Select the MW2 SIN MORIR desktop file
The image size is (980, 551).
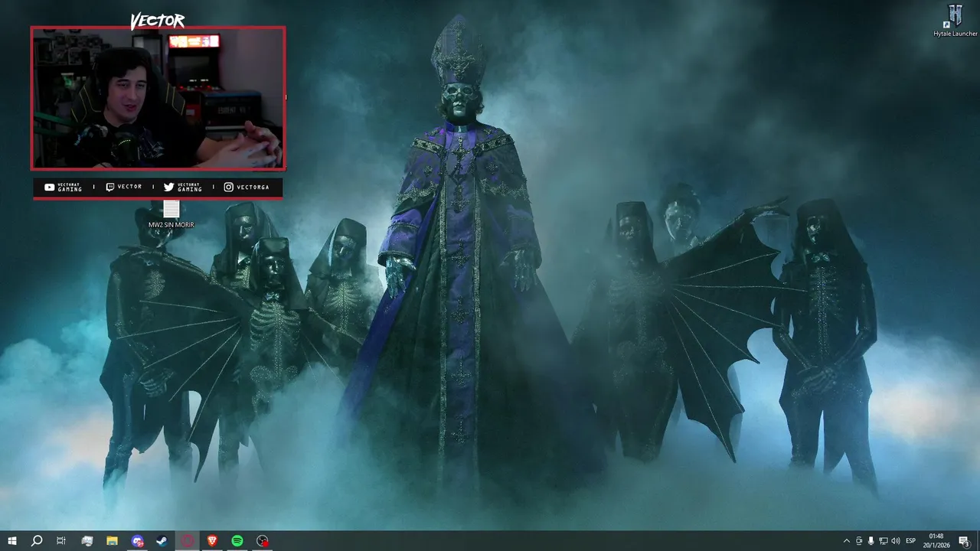point(171,214)
